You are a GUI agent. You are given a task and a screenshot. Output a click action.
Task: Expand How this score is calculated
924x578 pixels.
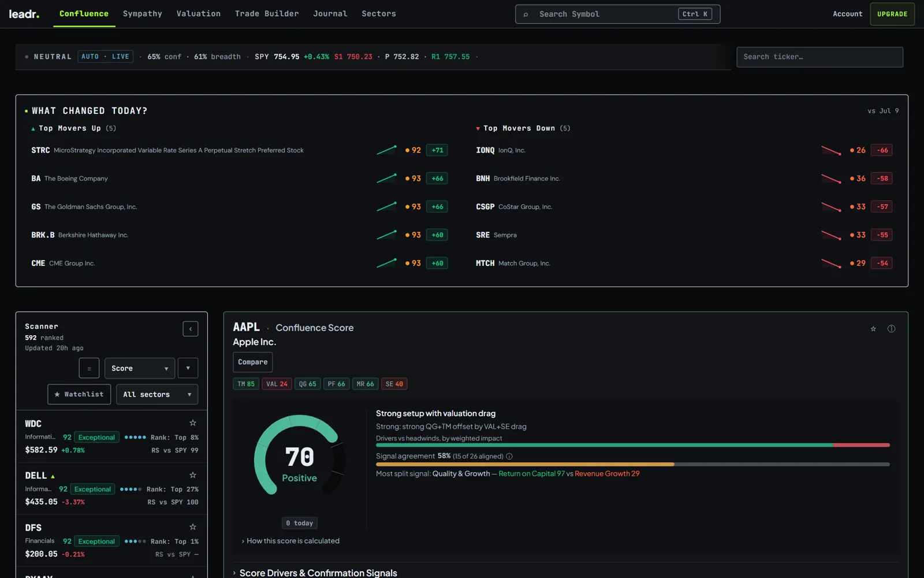[290, 541]
